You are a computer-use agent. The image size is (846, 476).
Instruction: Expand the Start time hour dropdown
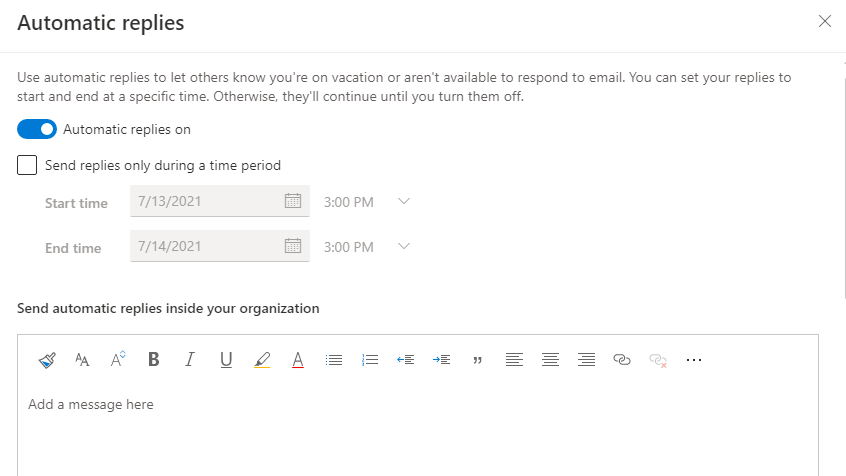[x=404, y=202]
